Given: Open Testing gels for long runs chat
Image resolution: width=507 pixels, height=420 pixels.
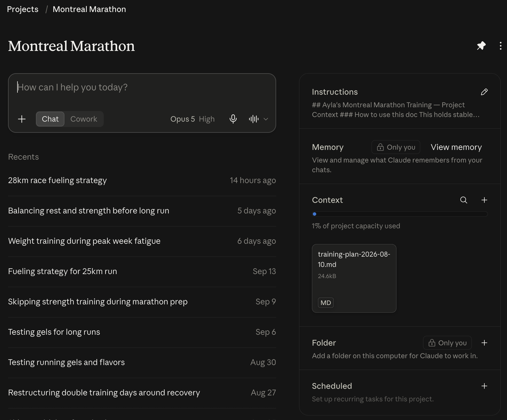Looking at the screenshot, I should click(142, 332).
